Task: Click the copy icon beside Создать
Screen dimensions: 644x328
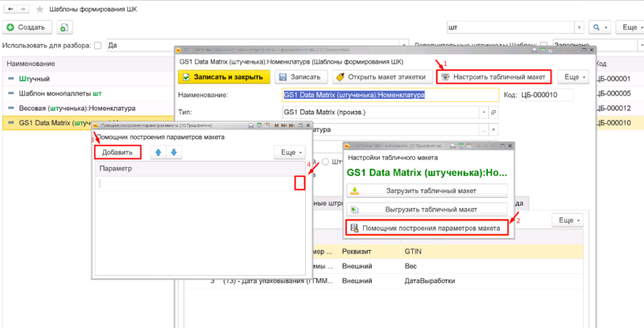Action: 64,27
